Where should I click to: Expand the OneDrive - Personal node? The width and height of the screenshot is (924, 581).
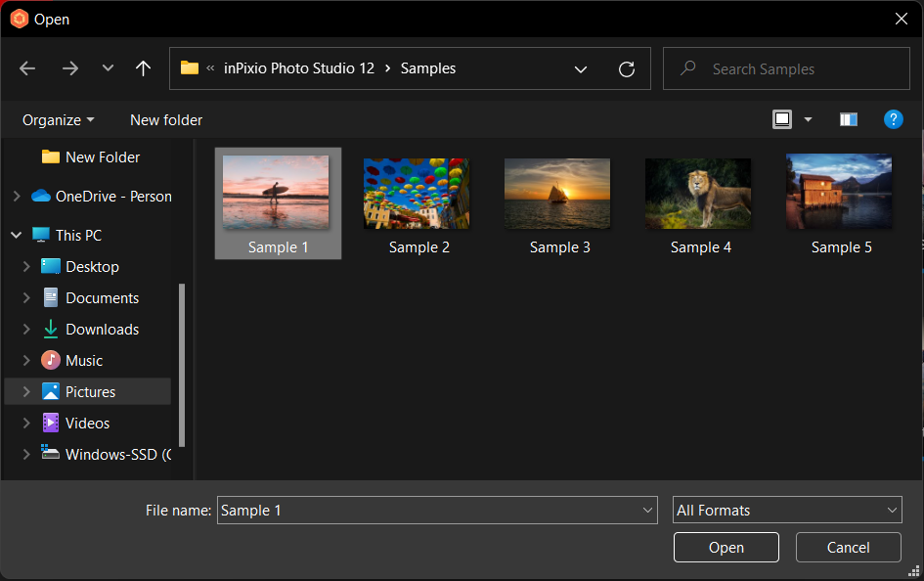coord(17,197)
